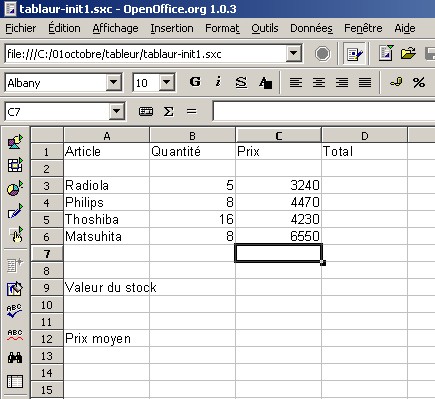
Task: Apply percent number format icon
Action: click(x=419, y=82)
